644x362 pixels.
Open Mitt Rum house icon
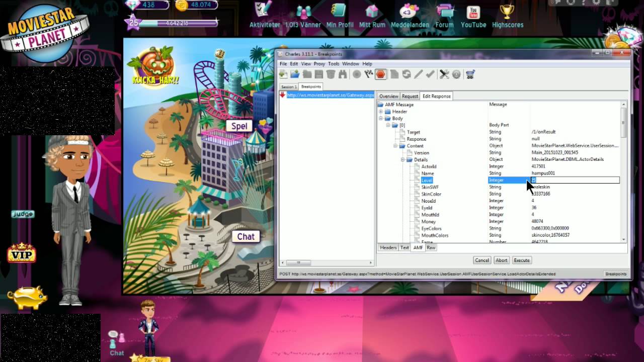[x=372, y=15]
